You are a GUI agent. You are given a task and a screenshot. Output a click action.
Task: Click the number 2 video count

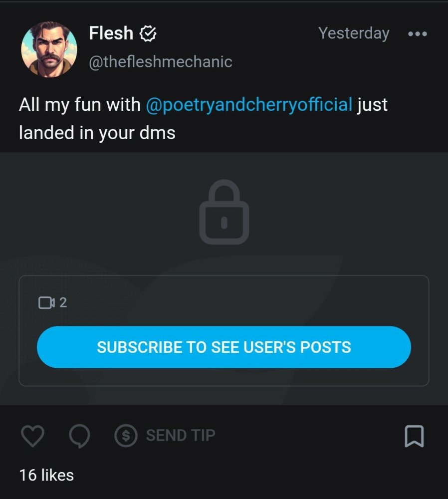(63, 303)
